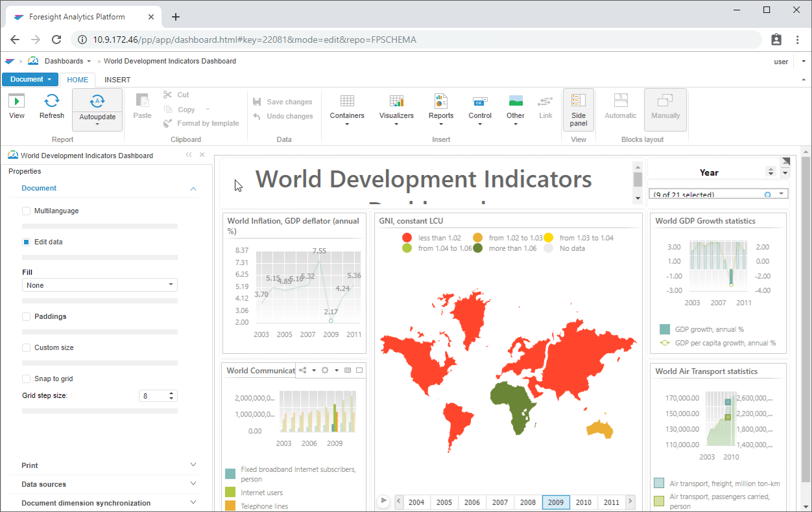The image size is (812, 512).
Task: Click the Refresh icon in ribbon
Action: (x=52, y=101)
